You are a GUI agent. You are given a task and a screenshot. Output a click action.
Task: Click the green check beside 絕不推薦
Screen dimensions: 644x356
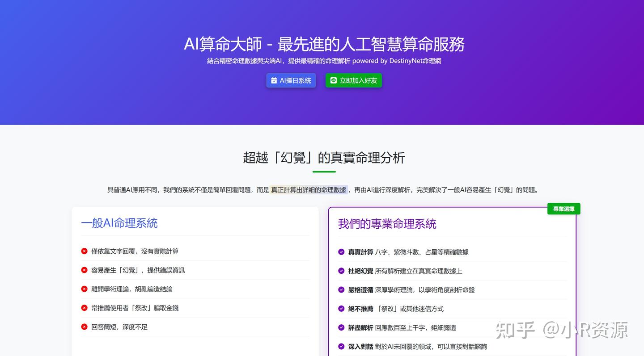click(341, 309)
